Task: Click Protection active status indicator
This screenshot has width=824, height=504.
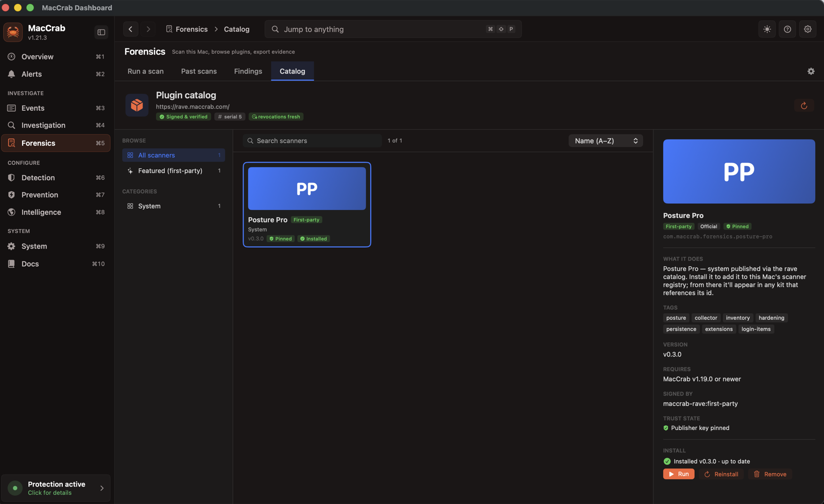Action: [x=15, y=488]
